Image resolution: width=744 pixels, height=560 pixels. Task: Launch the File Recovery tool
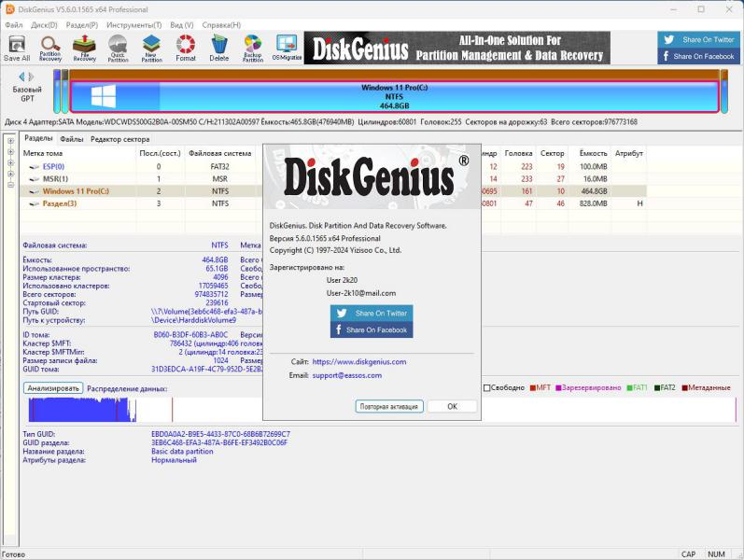click(x=84, y=49)
